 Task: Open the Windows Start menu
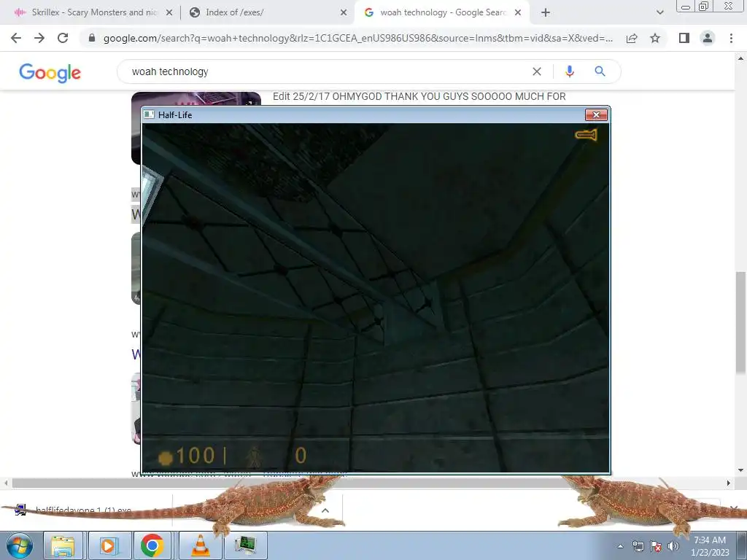(x=20, y=545)
